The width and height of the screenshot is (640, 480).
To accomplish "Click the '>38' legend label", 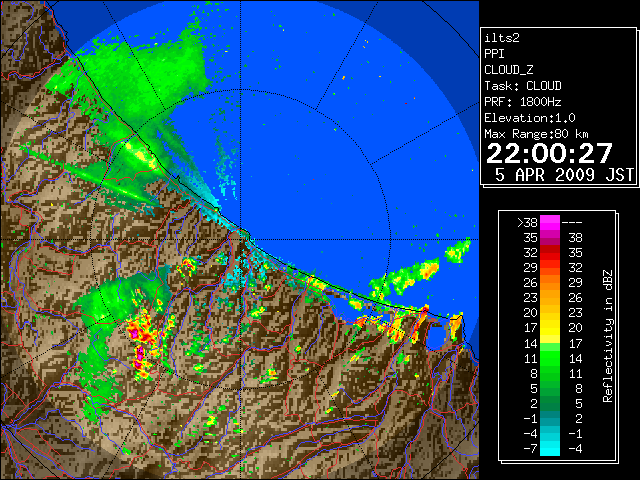I will (x=527, y=222).
